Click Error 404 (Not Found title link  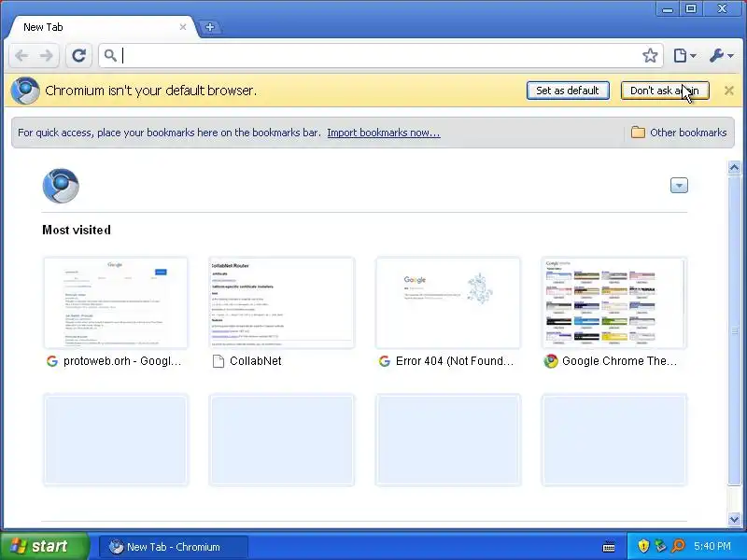[x=455, y=361]
